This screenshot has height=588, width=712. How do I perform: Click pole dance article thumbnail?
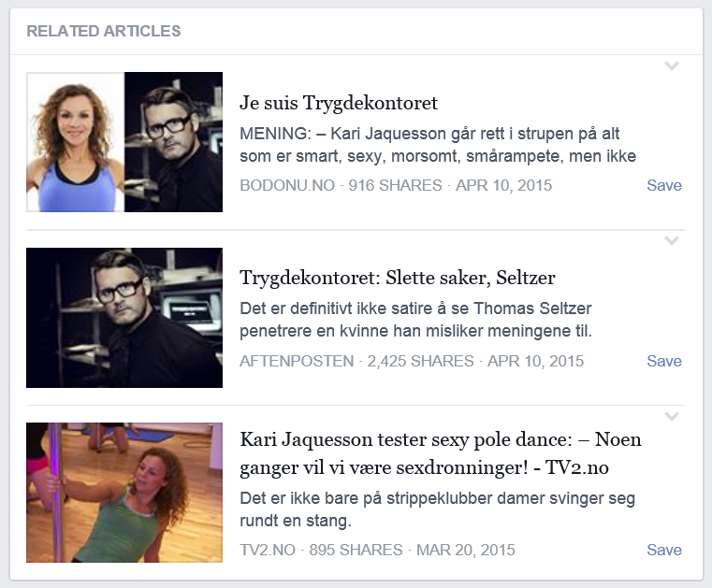click(124, 493)
